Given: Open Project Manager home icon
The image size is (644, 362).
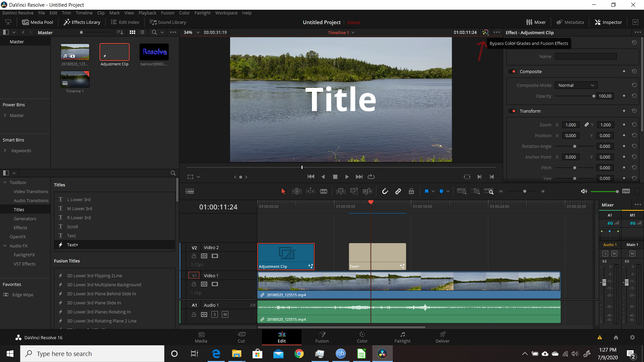Looking at the screenshot, I should coord(616,337).
